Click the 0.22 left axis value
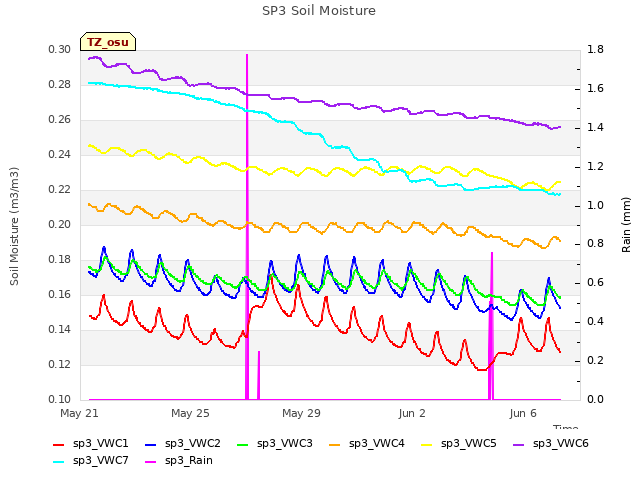 pos(60,189)
